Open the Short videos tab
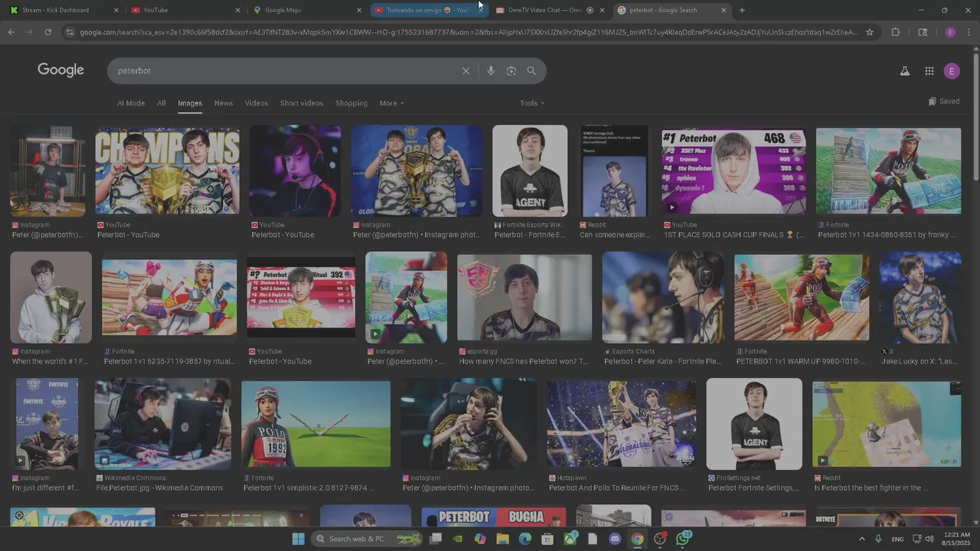980x551 pixels. click(302, 103)
